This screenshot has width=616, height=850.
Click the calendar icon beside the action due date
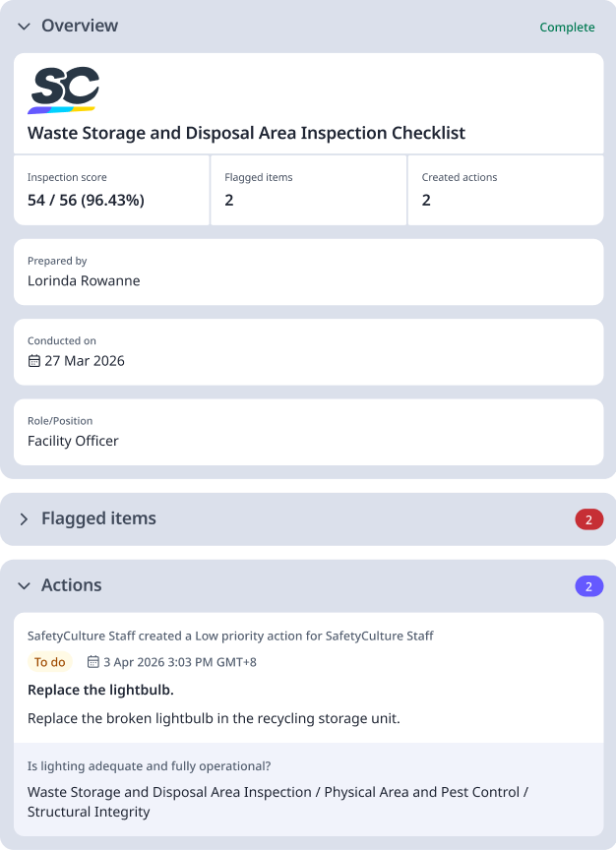(92, 662)
